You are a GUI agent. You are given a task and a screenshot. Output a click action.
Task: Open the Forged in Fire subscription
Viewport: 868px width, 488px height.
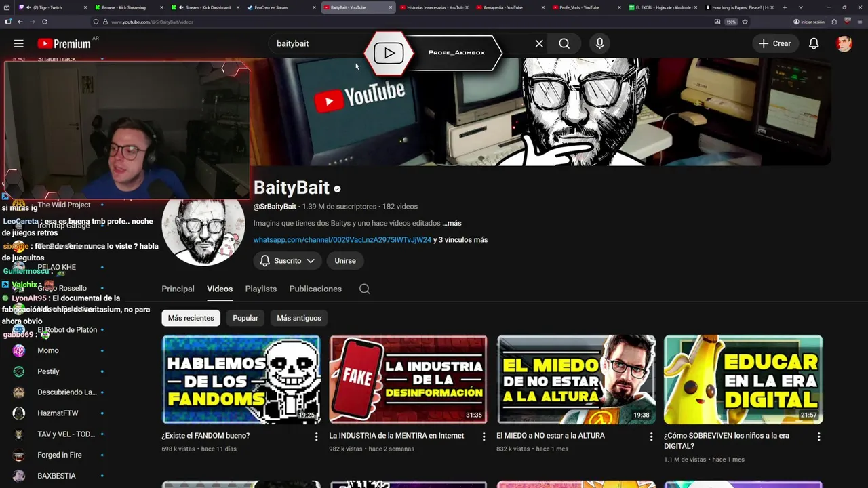pyautogui.click(x=58, y=455)
